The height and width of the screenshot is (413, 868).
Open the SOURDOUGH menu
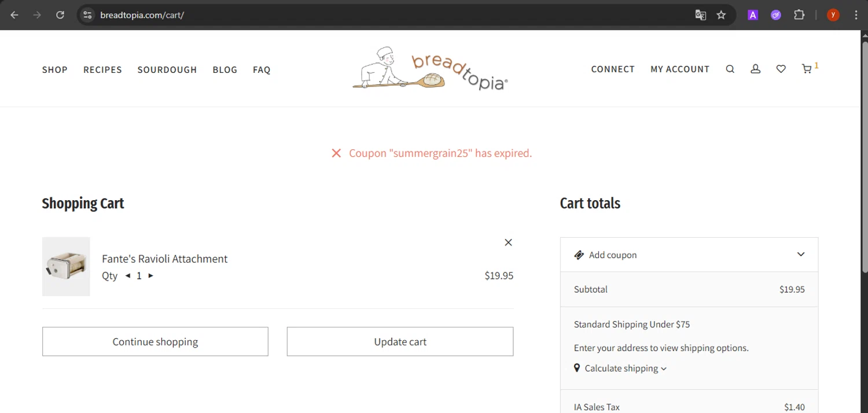click(x=167, y=69)
